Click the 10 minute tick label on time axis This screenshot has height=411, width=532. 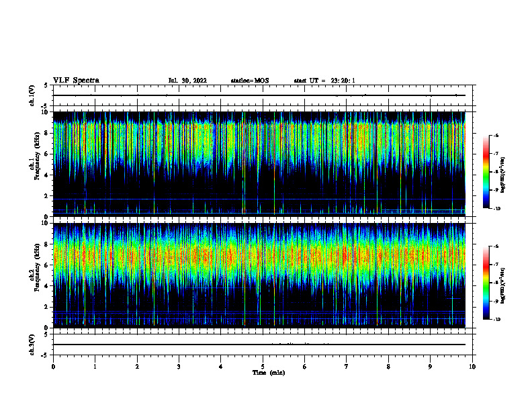click(472, 367)
